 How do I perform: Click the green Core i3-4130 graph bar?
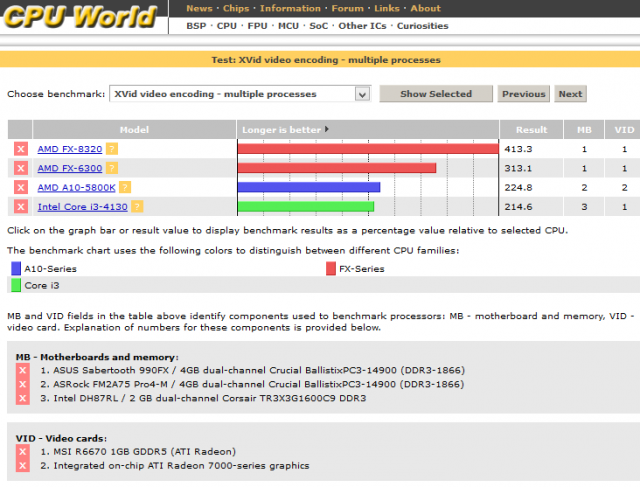[x=306, y=206]
